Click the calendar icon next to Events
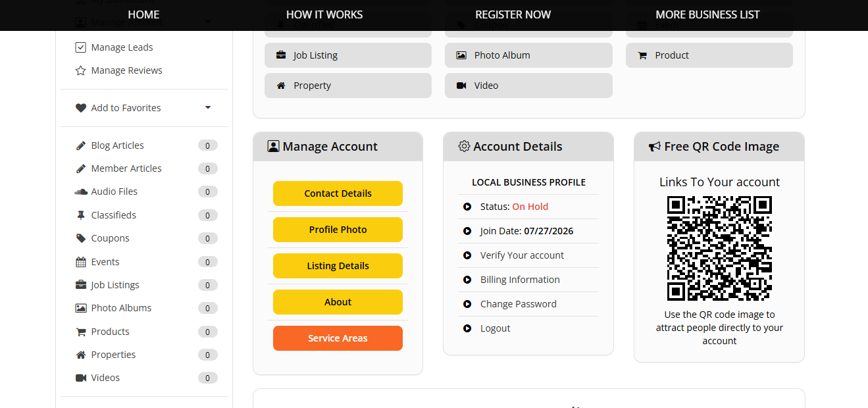The image size is (868, 408). [81, 262]
